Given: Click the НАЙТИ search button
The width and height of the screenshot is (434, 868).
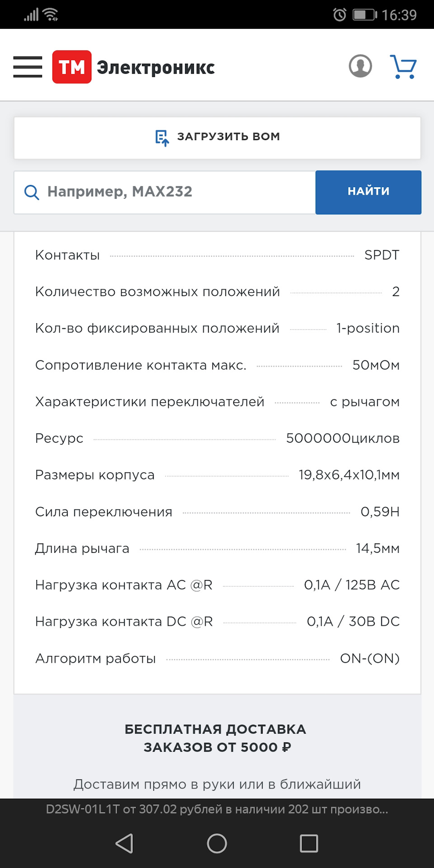Looking at the screenshot, I should tap(368, 192).
